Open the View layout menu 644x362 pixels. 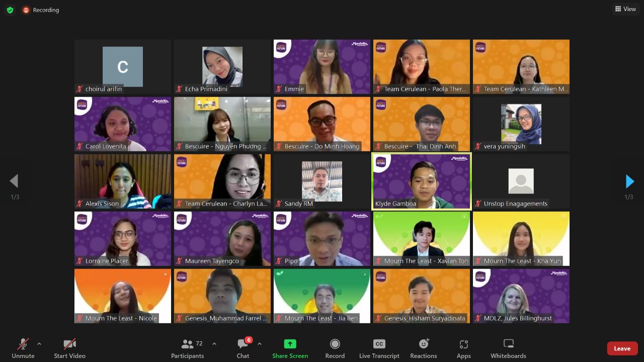625,9
